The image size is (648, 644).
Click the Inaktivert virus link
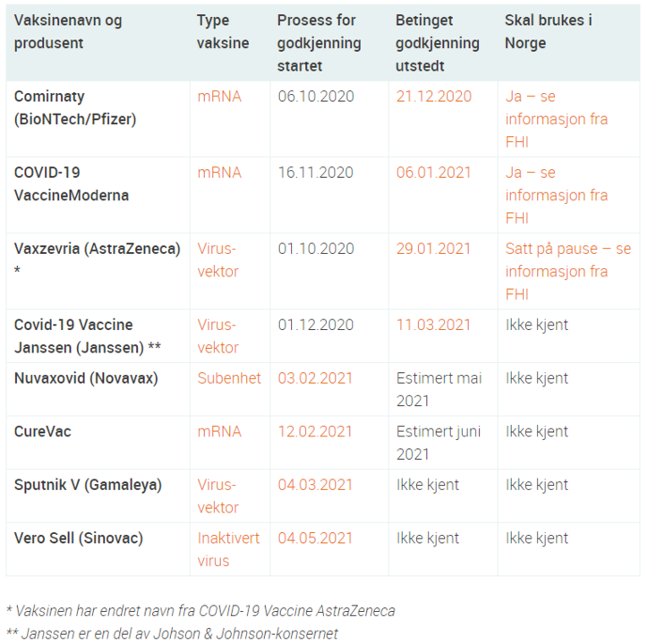tap(228, 549)
